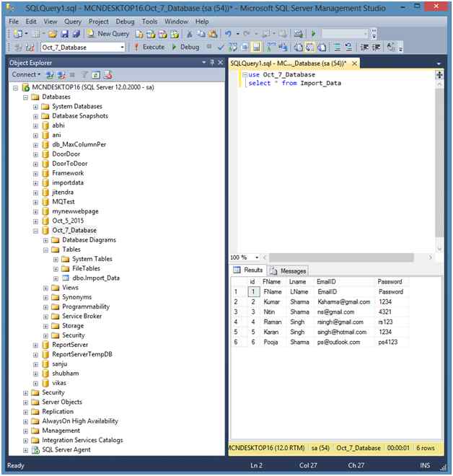Click the Decrease Indent icon

[x=364, y=47]
